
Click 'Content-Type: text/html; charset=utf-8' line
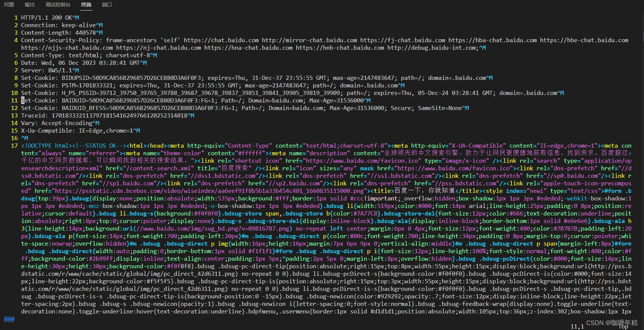point(89,55)
